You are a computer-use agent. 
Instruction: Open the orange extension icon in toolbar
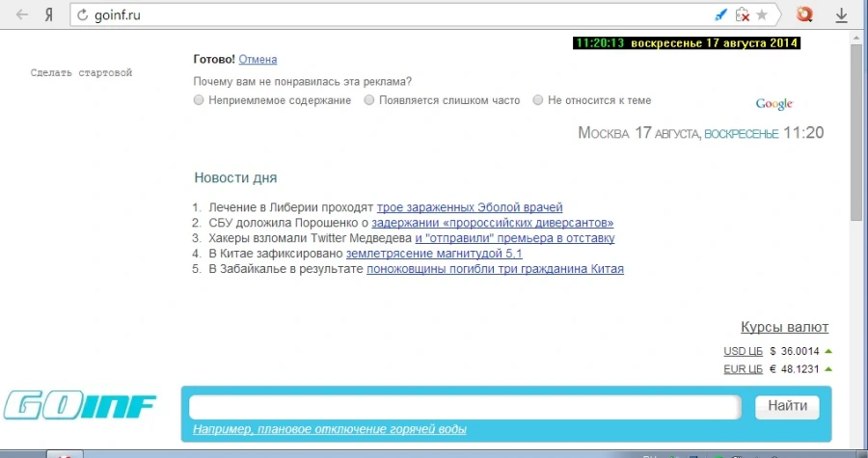click(804, 14)
